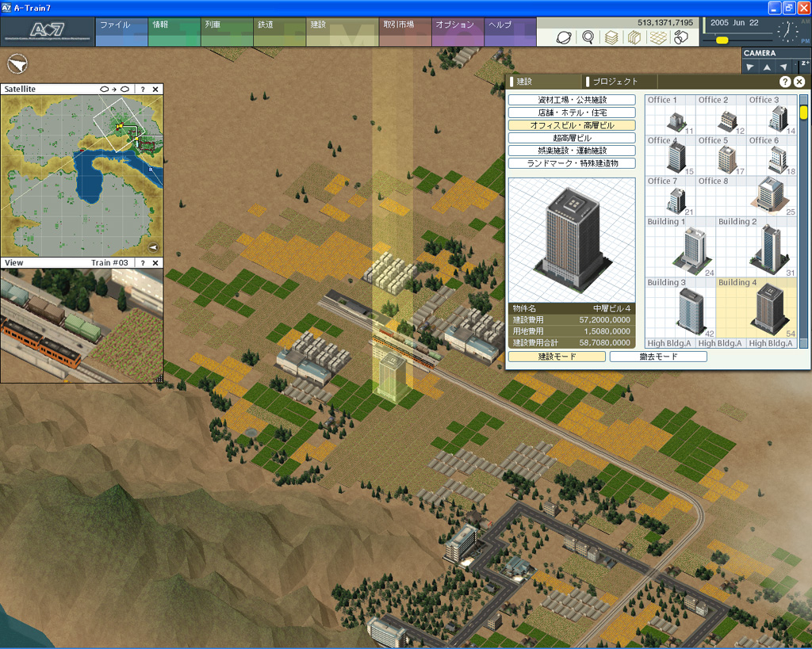Choose the Building 1 tile
The height and width of the screenshot is (649, 812).
point(680,247)
